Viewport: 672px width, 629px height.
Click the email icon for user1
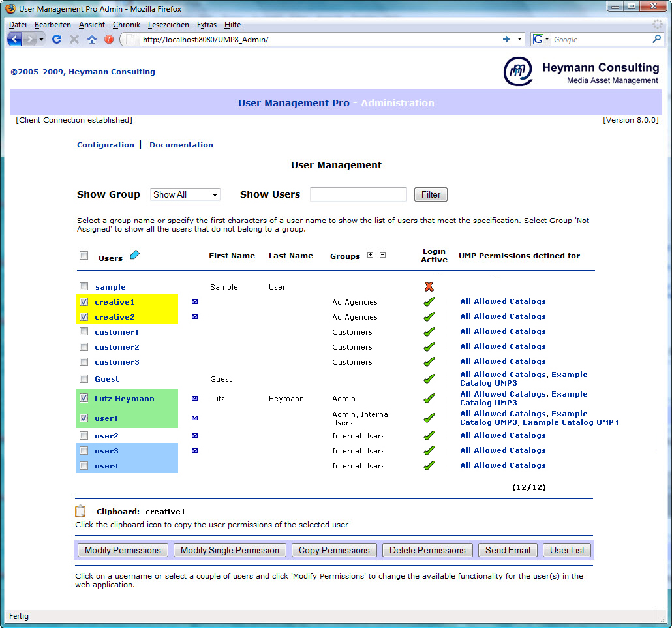(x=194, y=418)
